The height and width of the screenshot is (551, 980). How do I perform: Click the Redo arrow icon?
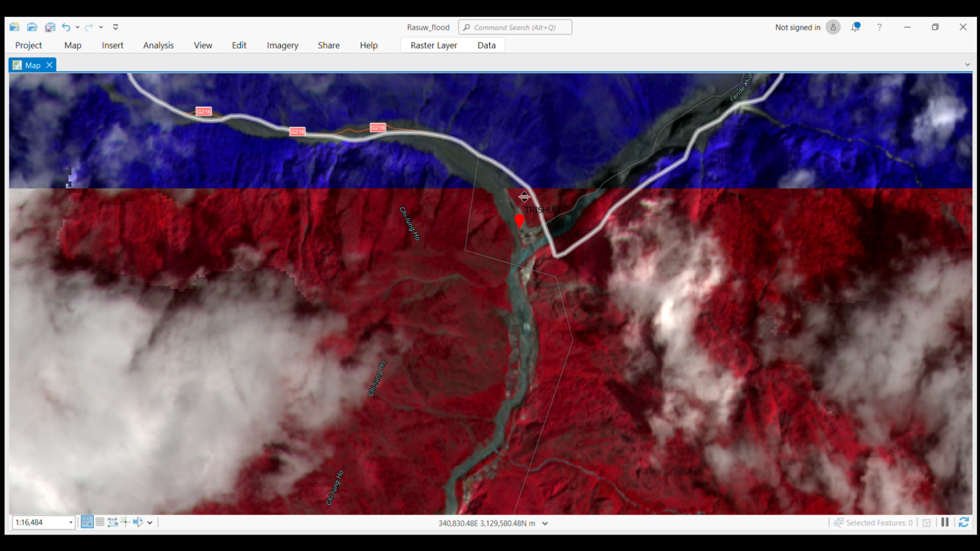88,27
